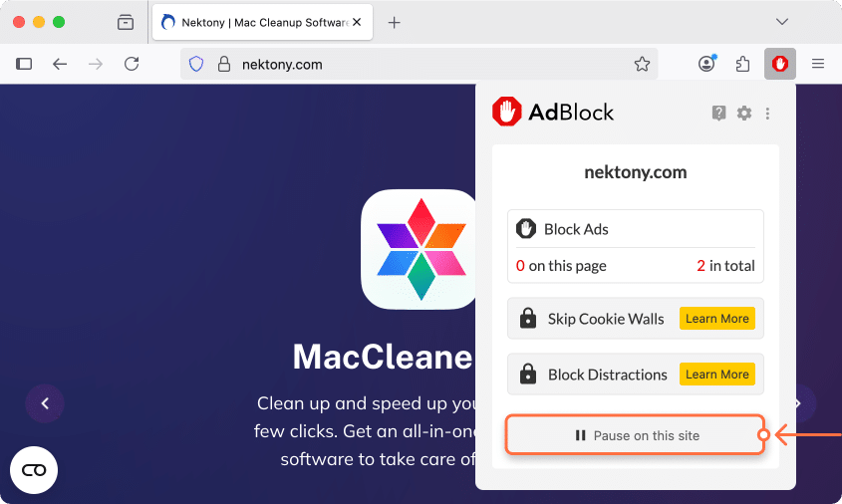
Task: Expand the list all tabs chevron
Action: pyautogui.click(x=782, y=22)
